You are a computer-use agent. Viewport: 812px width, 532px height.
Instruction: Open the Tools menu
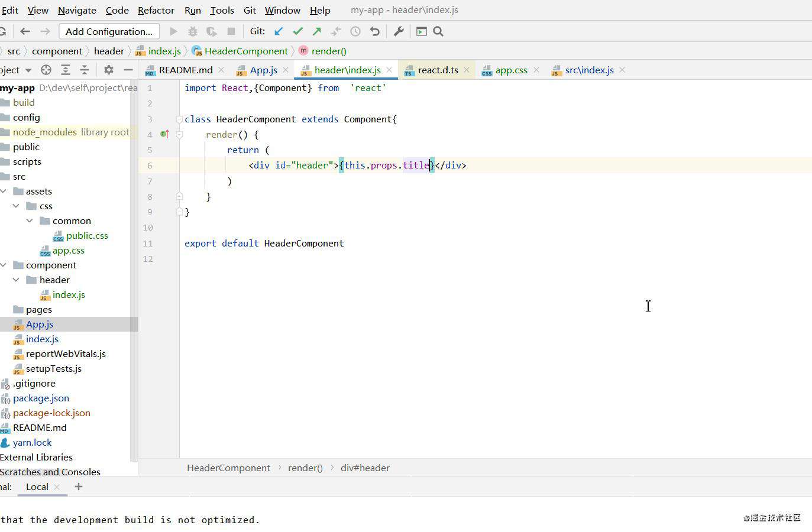tap(222, 10)
